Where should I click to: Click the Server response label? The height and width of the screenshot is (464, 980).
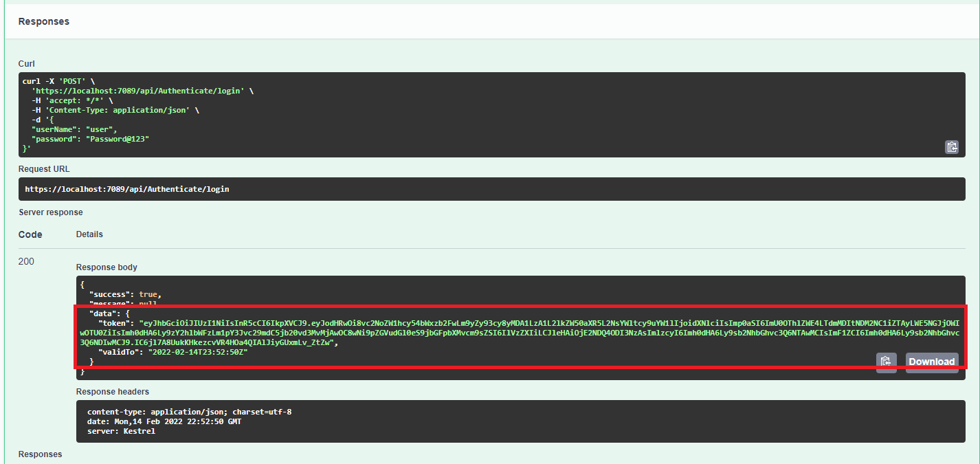[x=50, y=212]
